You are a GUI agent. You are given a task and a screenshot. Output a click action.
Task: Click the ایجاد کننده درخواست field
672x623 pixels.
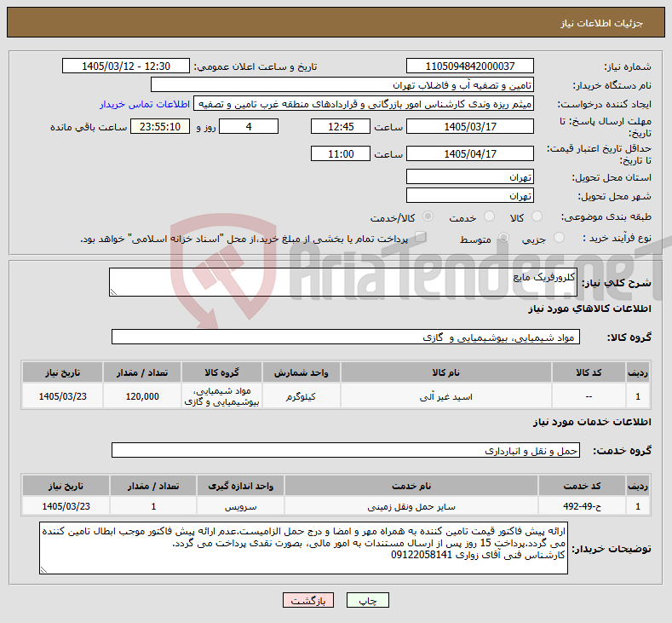pyautogui.click(x=364, y=104)
